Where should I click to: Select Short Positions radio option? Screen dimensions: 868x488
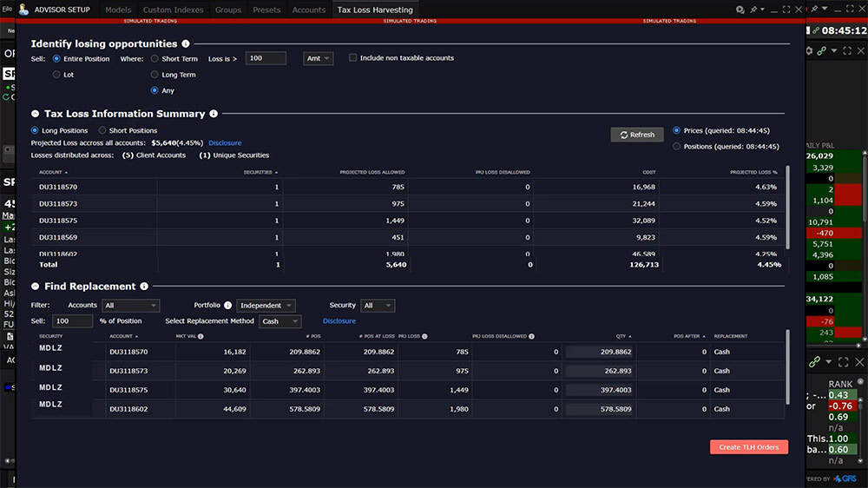coord(102,130)
